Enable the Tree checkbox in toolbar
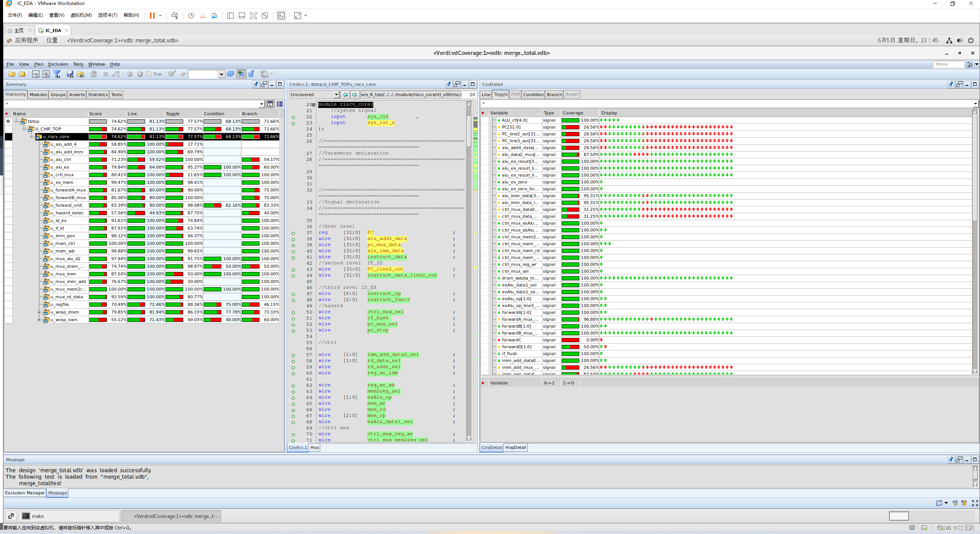The width and height of the screenshot is (980, 534). pos(149,74)
